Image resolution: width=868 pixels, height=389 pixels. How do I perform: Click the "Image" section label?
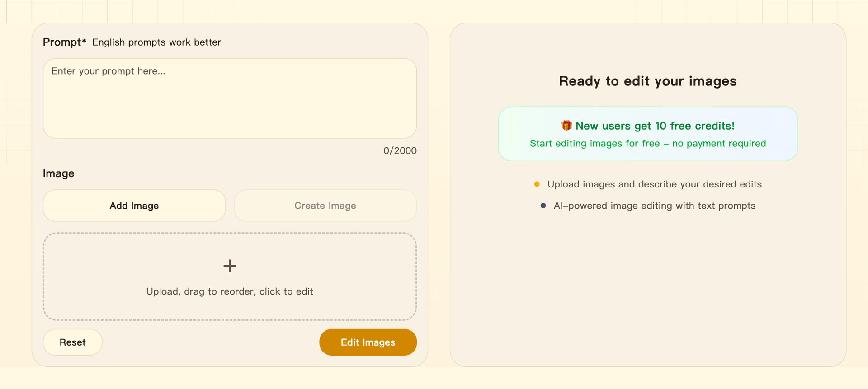(x=58, y=173)
